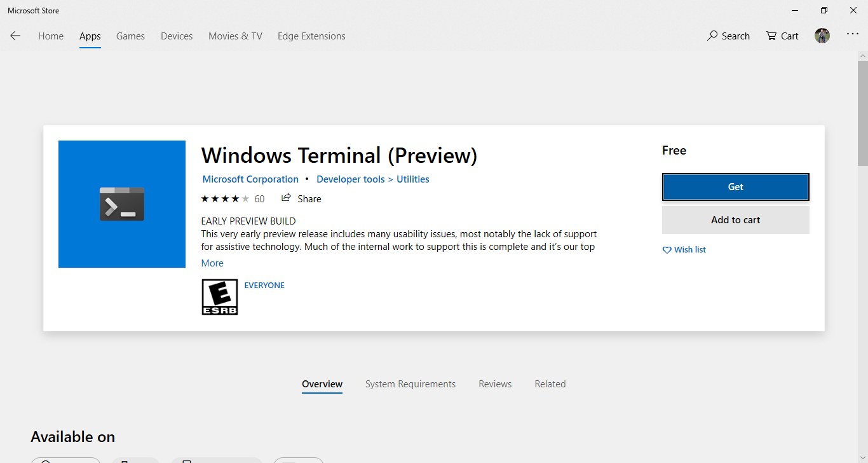Open Search in the store header

tap(728, 36)
